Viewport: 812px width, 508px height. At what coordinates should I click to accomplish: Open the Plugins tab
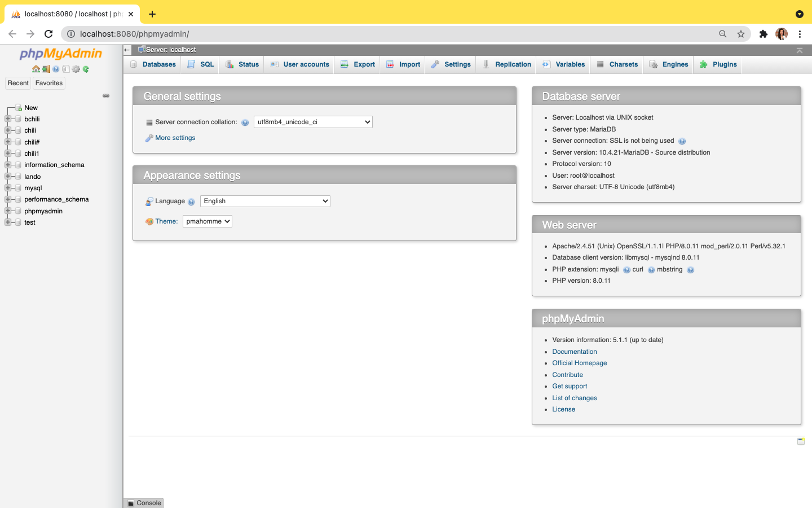tap(718, 64)
